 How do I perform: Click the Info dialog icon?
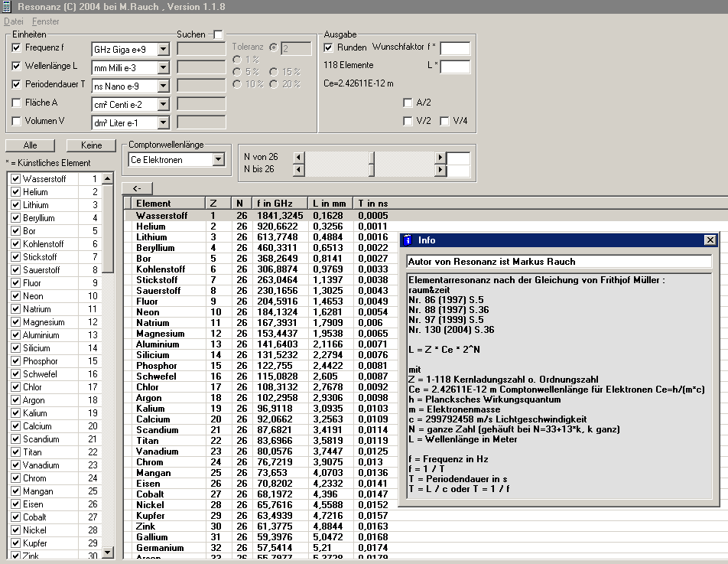coord(407,240)
